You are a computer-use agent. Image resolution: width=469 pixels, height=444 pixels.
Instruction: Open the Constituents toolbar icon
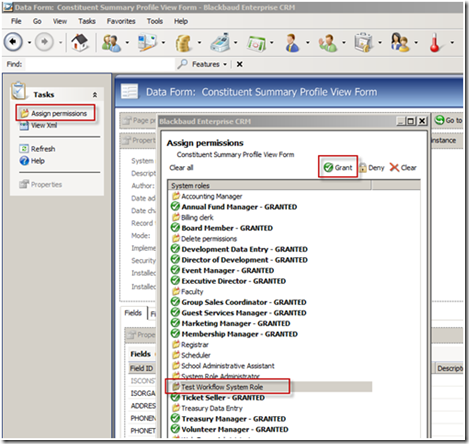click(x=111, y=43)
